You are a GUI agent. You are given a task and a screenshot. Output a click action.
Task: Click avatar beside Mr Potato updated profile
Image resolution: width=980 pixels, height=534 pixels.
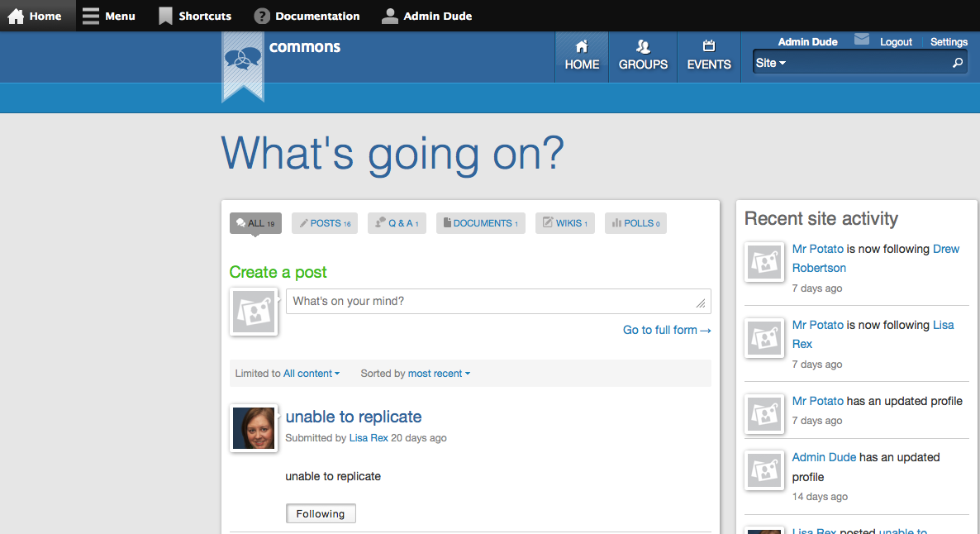(764, 414)
